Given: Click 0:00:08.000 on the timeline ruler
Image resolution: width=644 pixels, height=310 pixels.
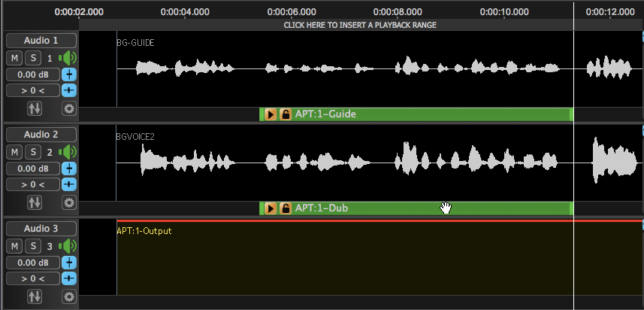Looking at the screenshot, I should (398, 12).
